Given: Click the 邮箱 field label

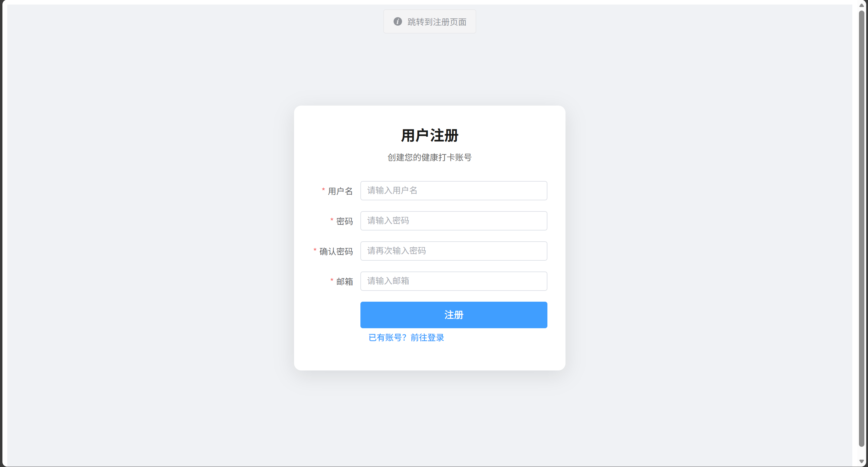Looking at the screenshot, I should click(344, 281).
